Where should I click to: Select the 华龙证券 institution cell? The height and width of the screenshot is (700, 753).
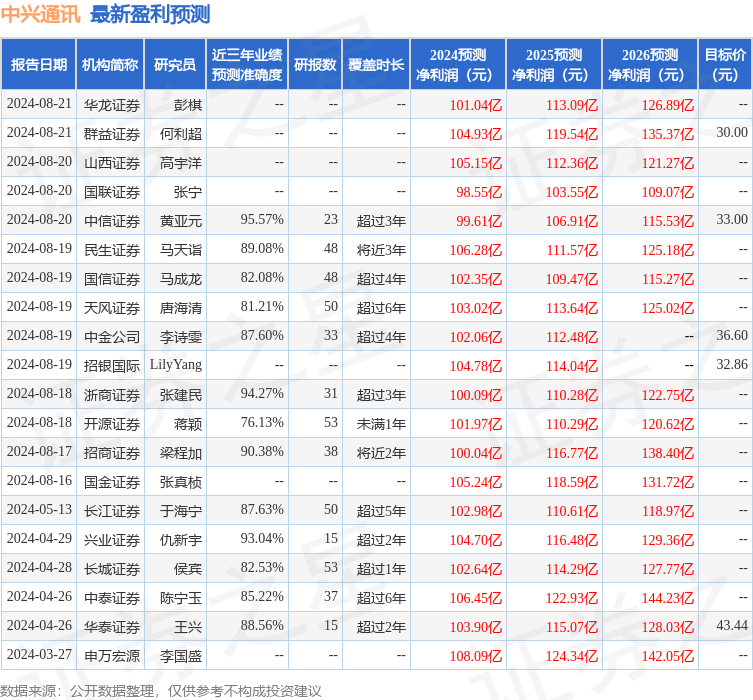tap(111, 105)
